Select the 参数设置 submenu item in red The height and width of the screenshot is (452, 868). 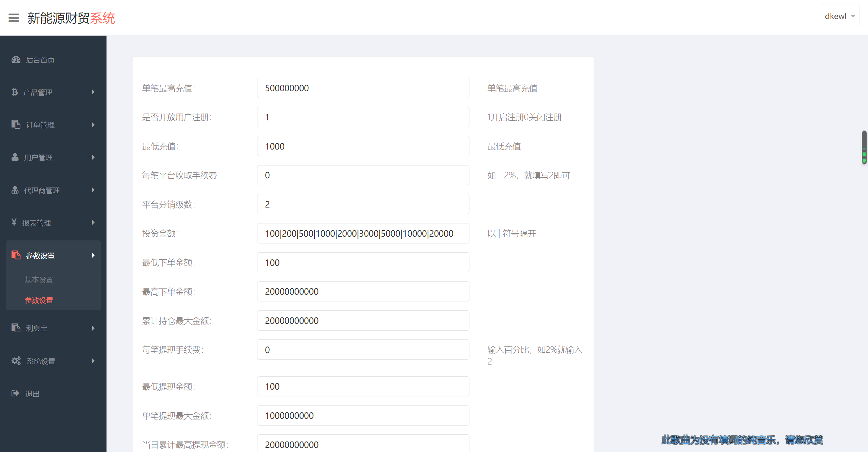[39, 300]
